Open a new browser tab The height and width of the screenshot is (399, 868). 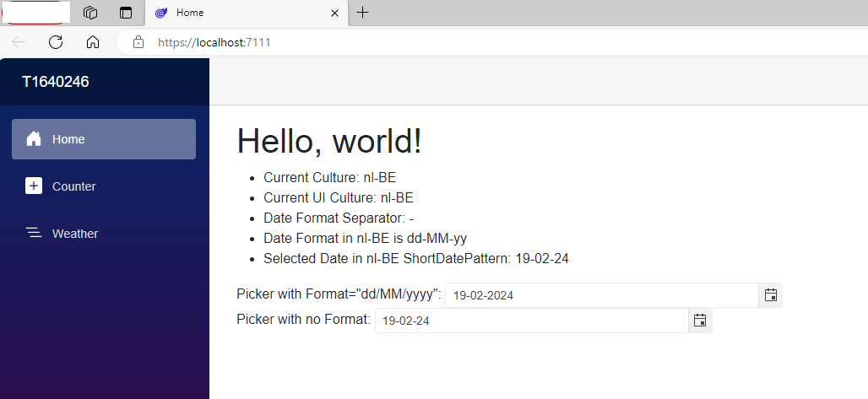point(362,13)
